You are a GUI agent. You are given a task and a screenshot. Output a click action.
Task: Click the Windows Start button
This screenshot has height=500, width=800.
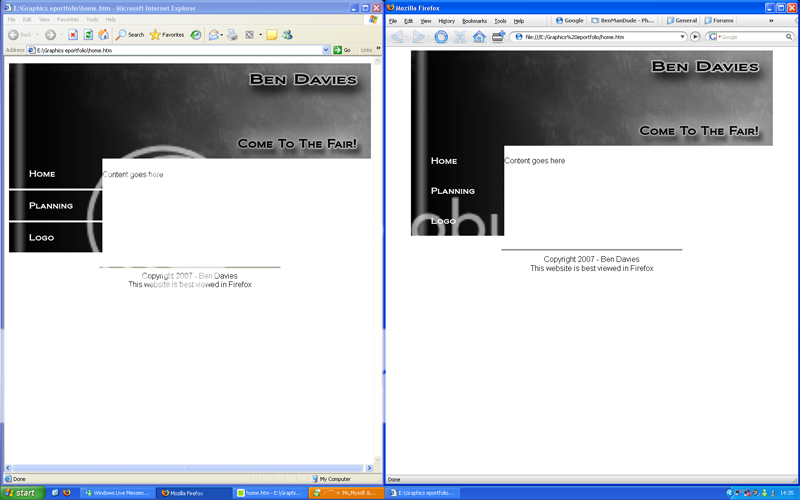tap(22, 493)
